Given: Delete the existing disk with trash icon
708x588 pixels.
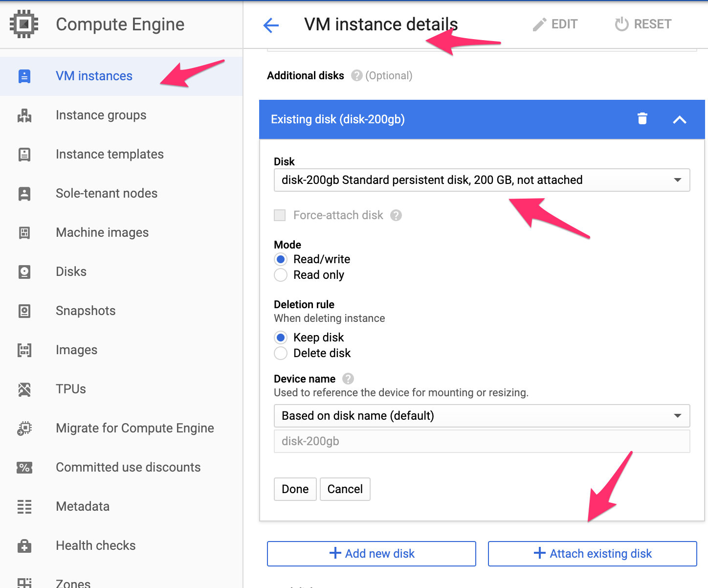Looking at the screenshot, I should tap(642, 119).
